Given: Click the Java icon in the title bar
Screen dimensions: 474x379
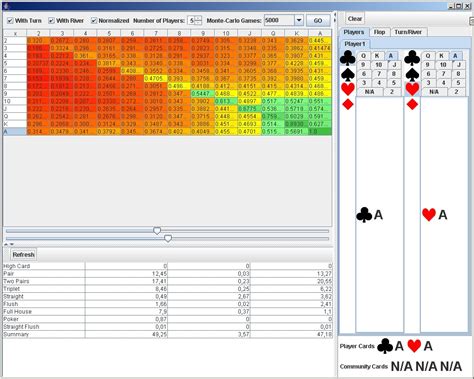Looking at the screenshot, I should click(6, 6).
